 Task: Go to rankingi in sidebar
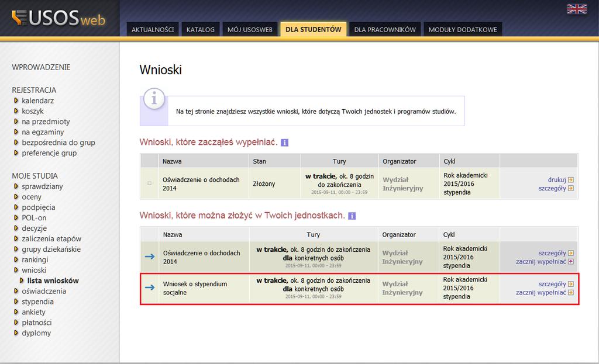click(35, 260)
